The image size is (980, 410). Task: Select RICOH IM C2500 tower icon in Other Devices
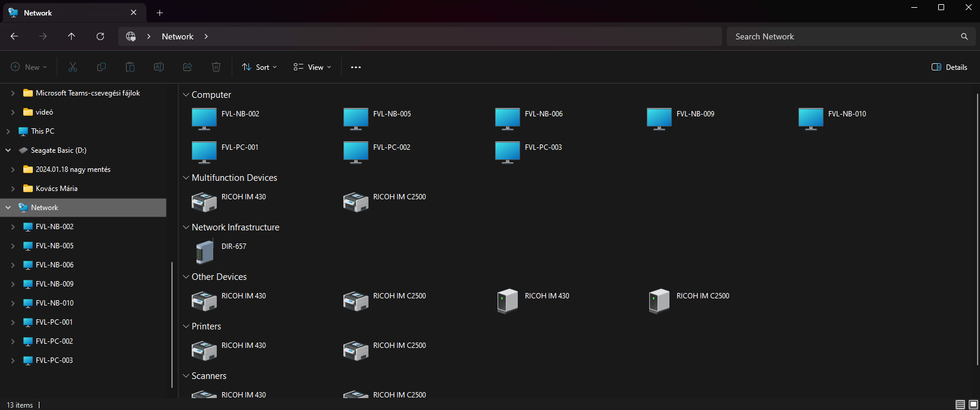[659, 301]
